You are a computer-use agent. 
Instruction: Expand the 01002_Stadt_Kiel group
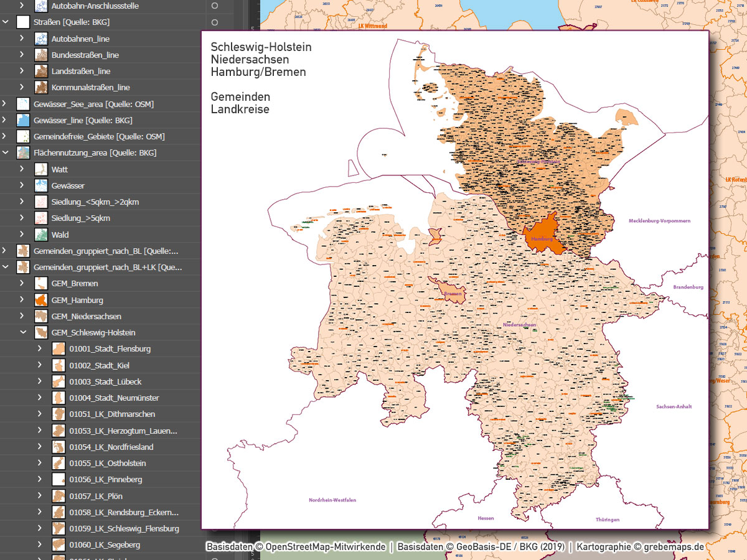pos(40,365)
